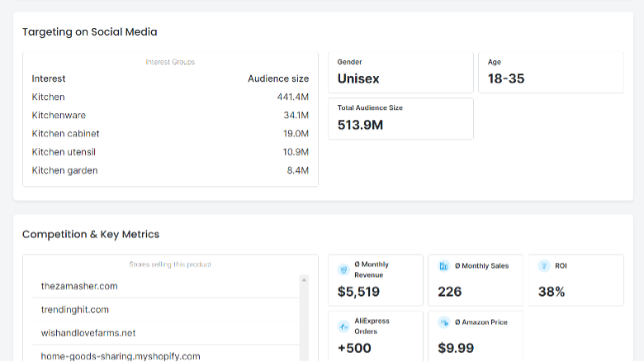The width and height of the screenshot is (644, 362).
Task: Select the Kitchenware interest row
Action: 170,115
